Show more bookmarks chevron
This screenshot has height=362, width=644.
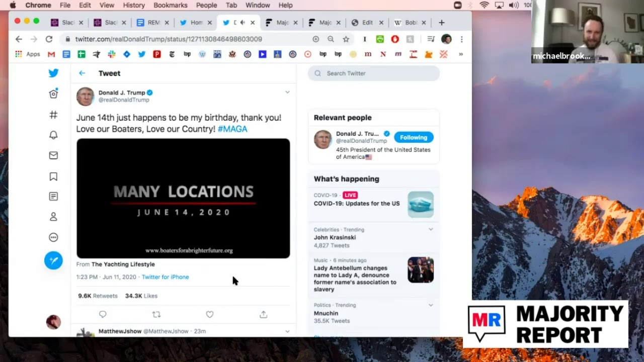tap(460, 54)
